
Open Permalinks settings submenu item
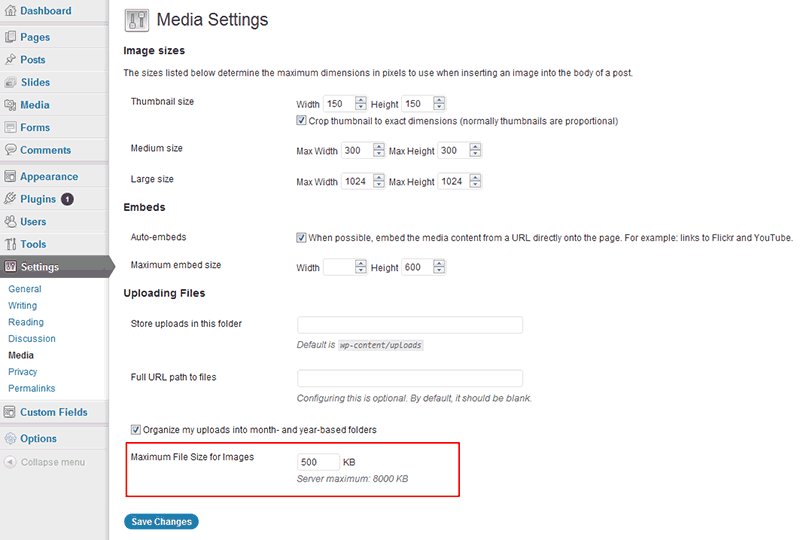[x=31, y=388]
